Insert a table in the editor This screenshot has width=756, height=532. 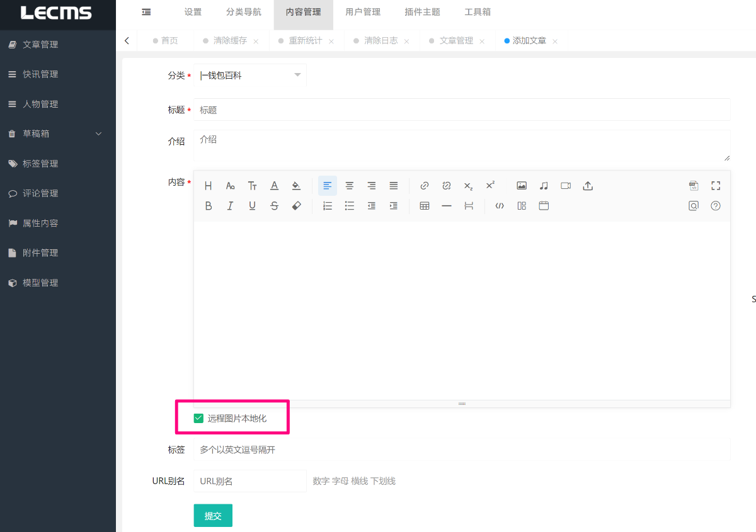click(x=425, y=206)
